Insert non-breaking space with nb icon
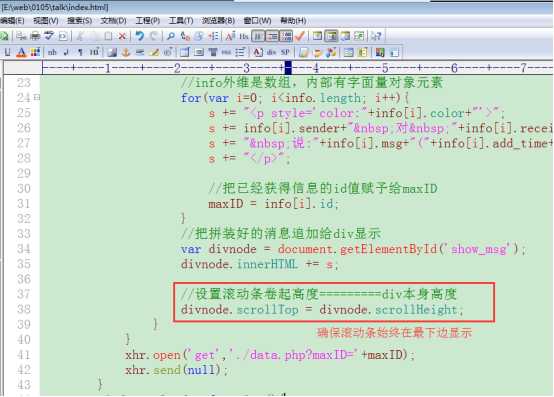The height and width of the screenshot is (397, 554). point(52,53)
